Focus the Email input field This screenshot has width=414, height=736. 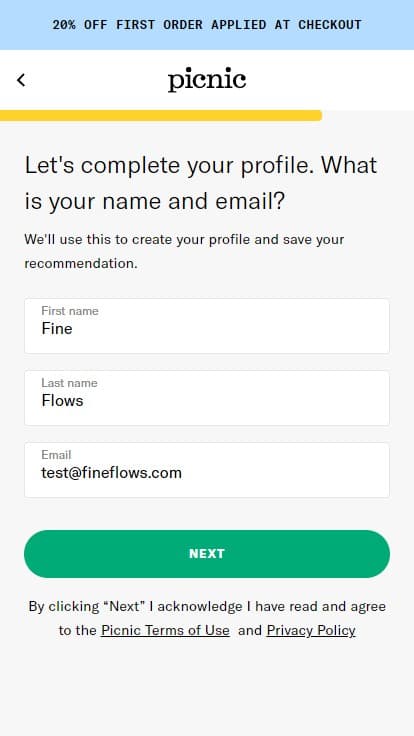207,470
